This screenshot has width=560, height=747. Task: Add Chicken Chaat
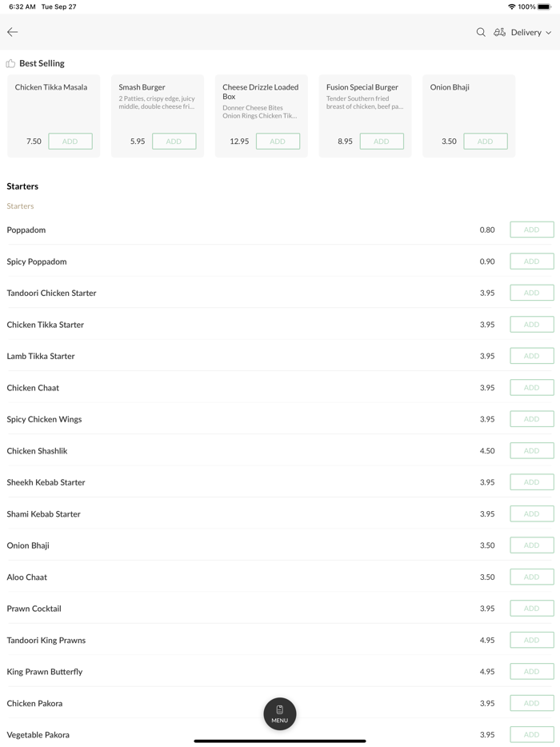point(532,387)
